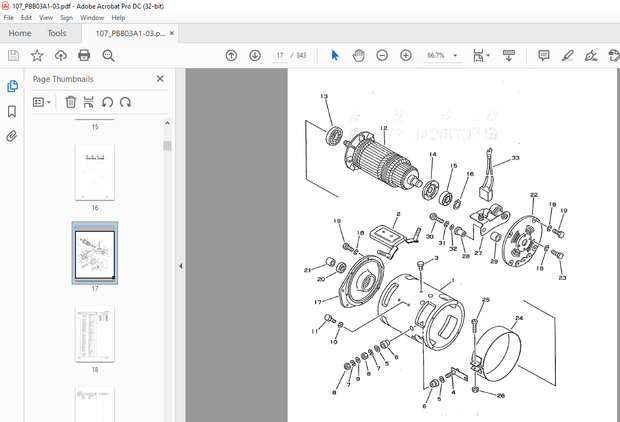Choose the Selection arrow tool

335,55
